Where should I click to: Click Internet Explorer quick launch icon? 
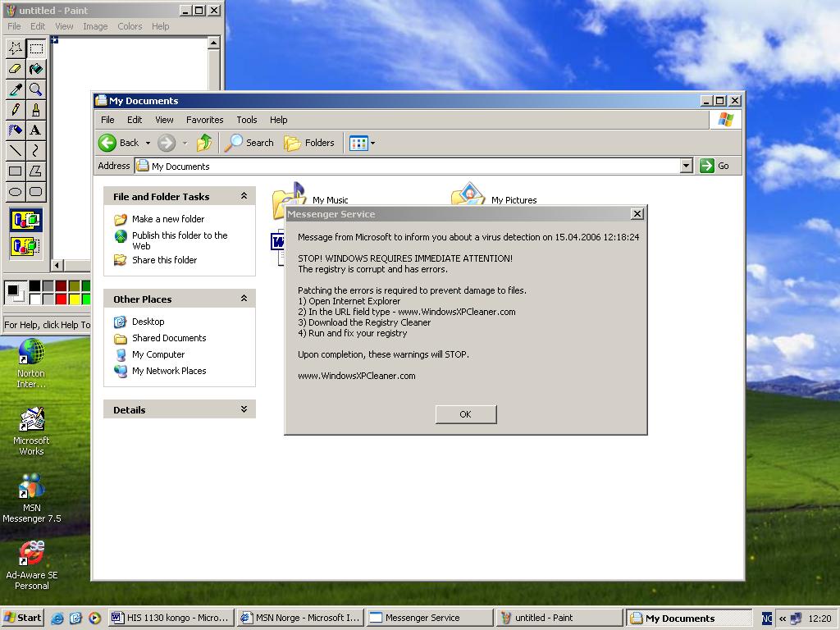click(x=57, y=619)
